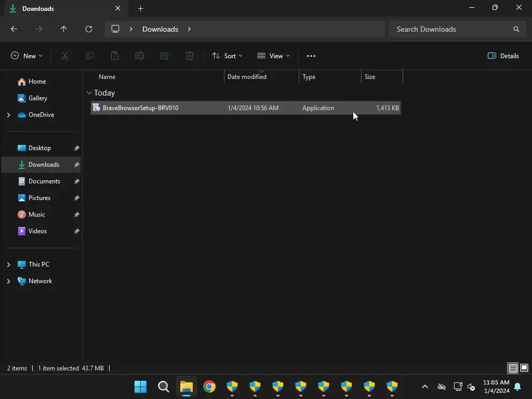Image resolution: width=532 pixels, height=399 pixels.
Task: Click the Application type cell
Action: click(318, 108)
